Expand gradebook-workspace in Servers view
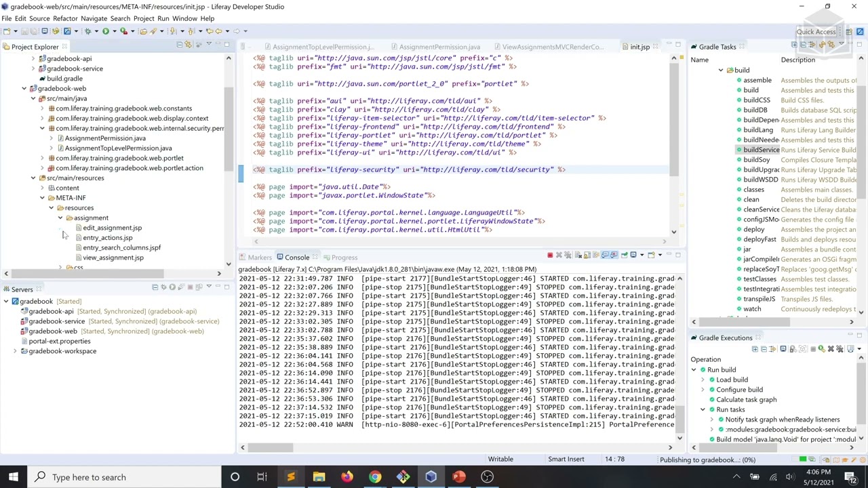The height and width of the screenshot is (488, 868). (15, 351)
